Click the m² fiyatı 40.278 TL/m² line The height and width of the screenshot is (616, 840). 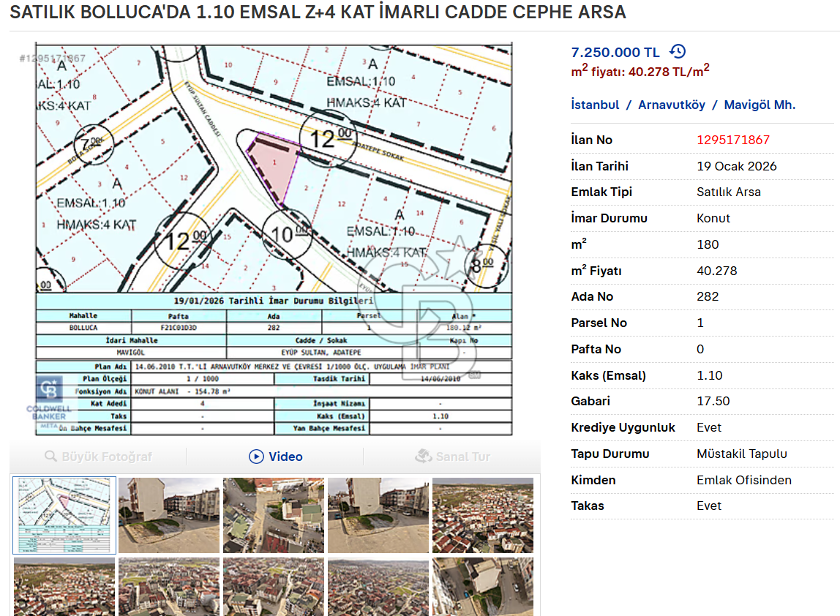pyautogui.click(x=640, y=71)
